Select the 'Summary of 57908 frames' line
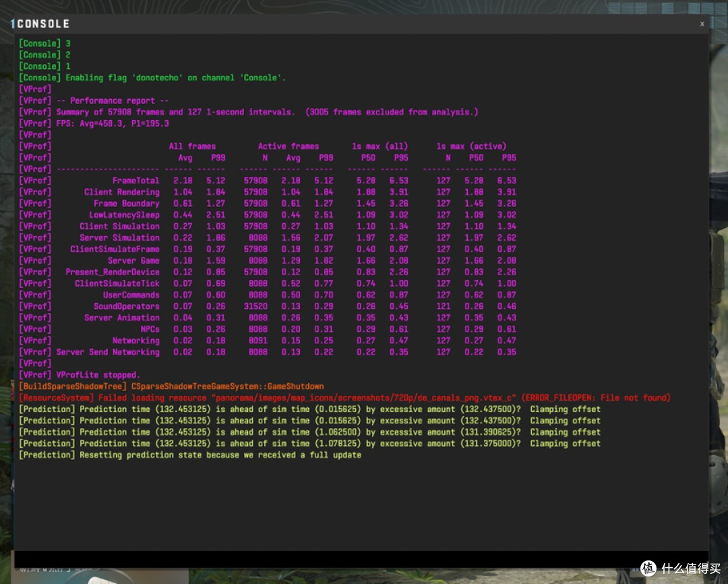 [x=248, y=112]
